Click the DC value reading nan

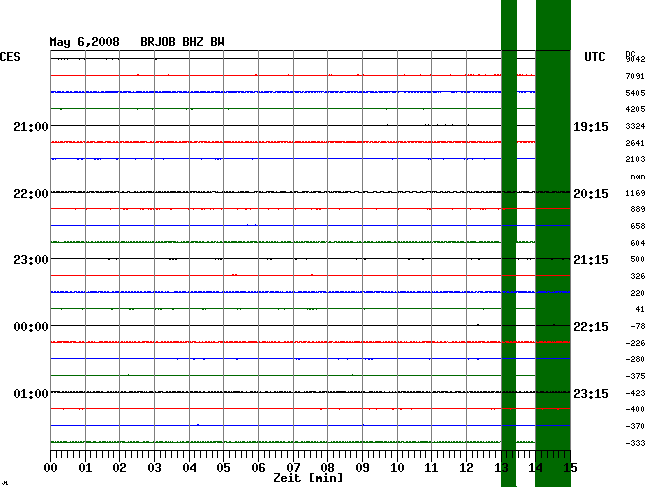pyautogui.click(x=638, y=177)
